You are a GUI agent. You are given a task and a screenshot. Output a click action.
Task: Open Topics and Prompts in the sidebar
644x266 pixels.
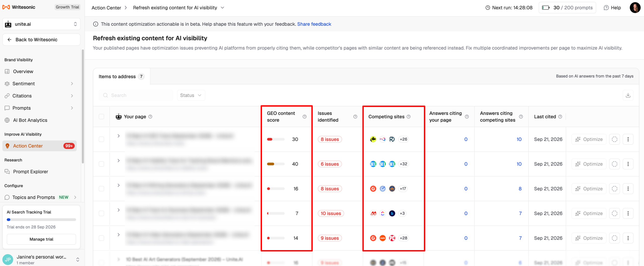(x=40, y=197)
